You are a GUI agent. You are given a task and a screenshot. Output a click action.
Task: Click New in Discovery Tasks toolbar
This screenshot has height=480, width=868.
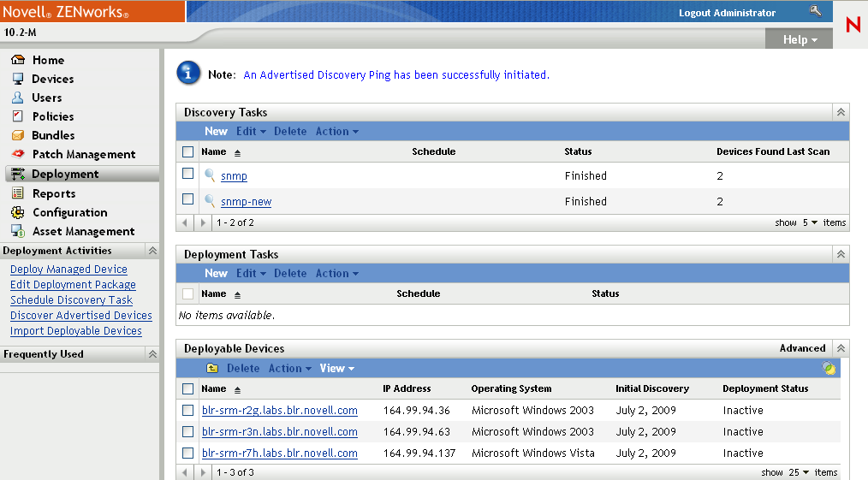pos(216,131)
